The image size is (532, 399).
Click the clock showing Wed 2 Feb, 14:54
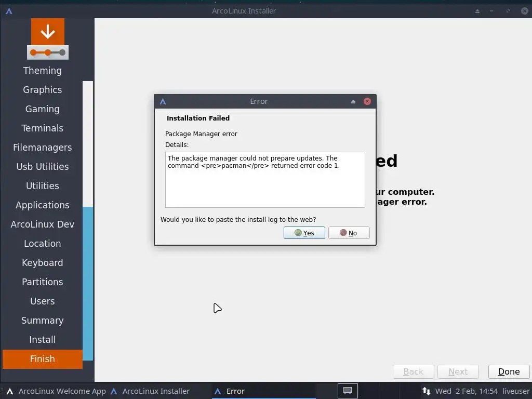(x=467, y=391)
